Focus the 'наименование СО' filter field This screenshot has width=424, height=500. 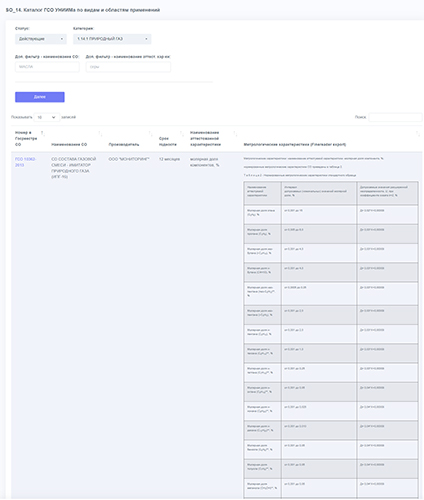(x=47, y=67)
